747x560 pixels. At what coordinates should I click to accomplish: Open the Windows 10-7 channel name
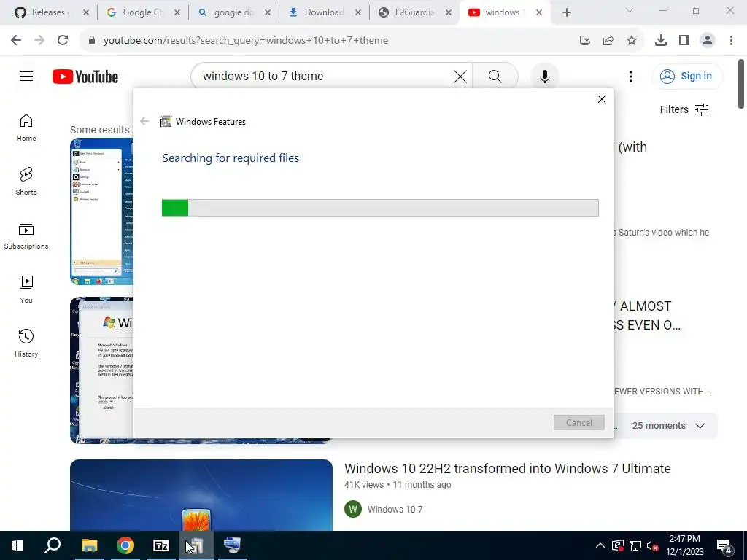click(x=395, y=510)
